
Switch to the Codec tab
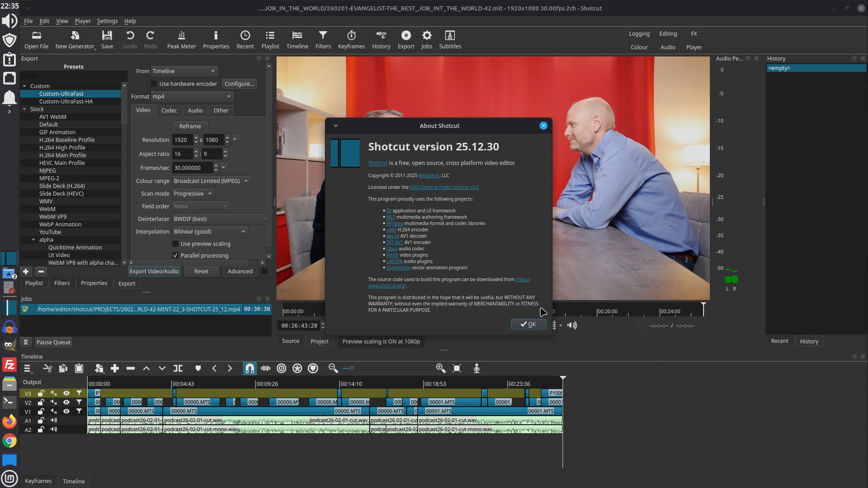pyautogui.click(x=169, y=110)
